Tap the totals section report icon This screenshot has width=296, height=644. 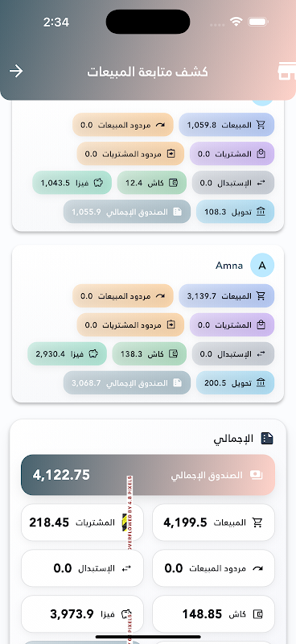coord(267,438)
